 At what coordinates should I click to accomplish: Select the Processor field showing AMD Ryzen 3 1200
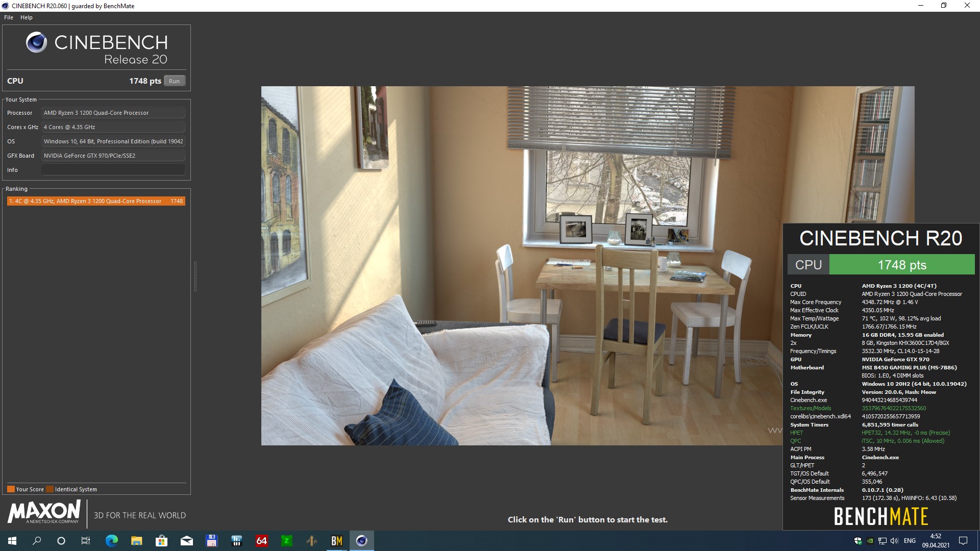click(x=113, y=113)
